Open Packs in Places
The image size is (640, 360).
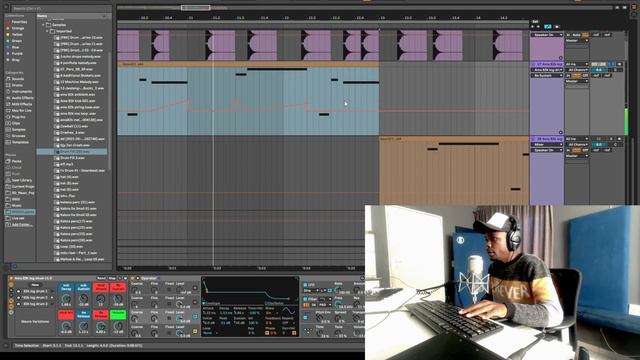[14, 161]
